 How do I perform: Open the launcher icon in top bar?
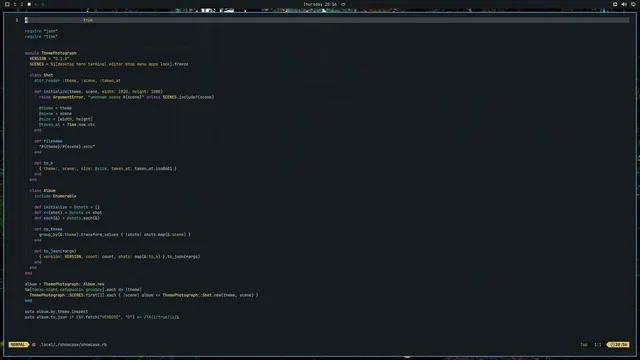pyautogui.click(x=7, y=4)
